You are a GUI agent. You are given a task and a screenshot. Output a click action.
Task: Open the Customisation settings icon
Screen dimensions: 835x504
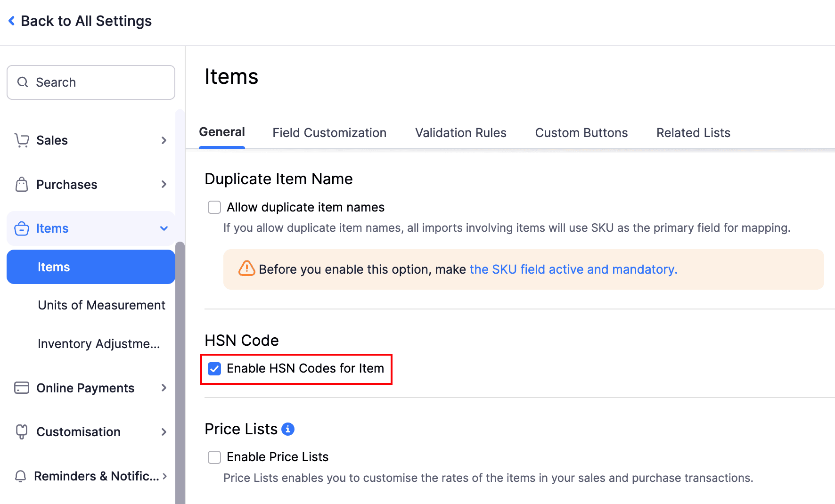(22, 431)
